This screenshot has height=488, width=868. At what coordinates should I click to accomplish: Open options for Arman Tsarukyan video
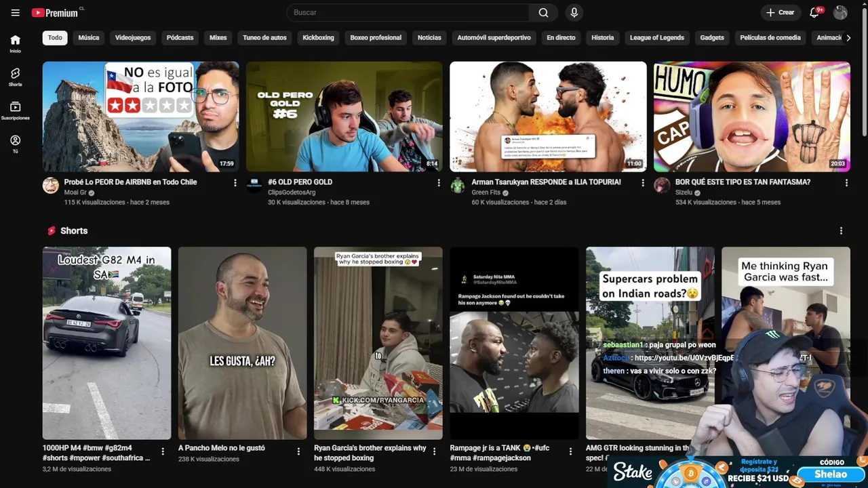point(642,183)
